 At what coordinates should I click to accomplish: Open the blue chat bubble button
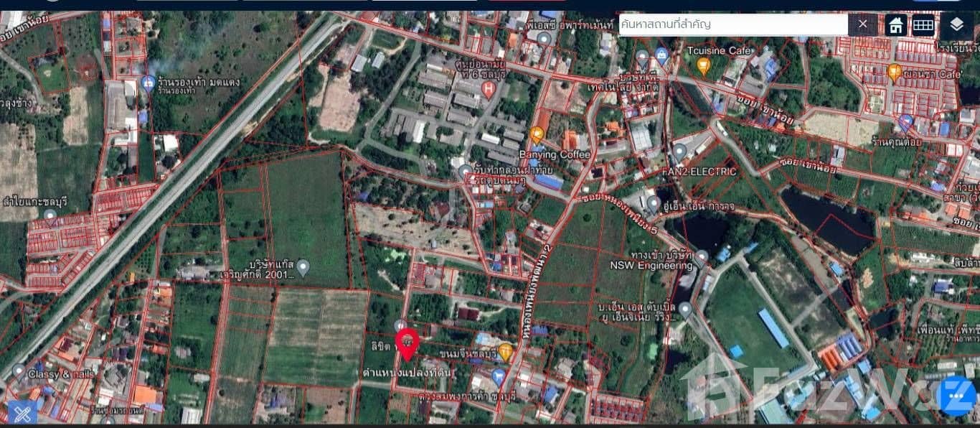tap(958, 396)
